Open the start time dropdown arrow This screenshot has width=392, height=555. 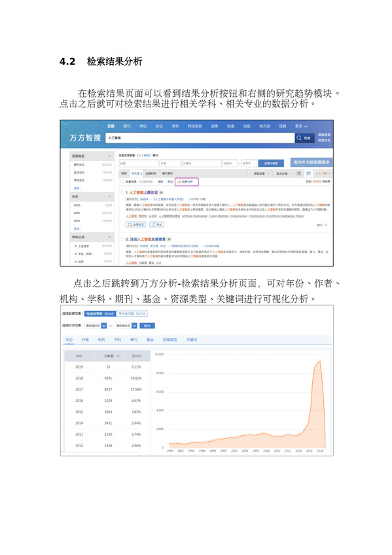pos(104,326)
